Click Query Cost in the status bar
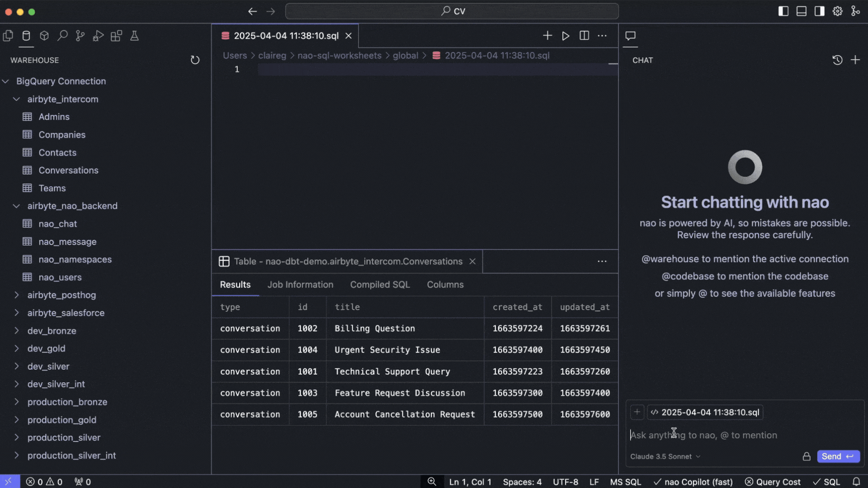This screenshot has width=868, height=488. coord(773,482)
